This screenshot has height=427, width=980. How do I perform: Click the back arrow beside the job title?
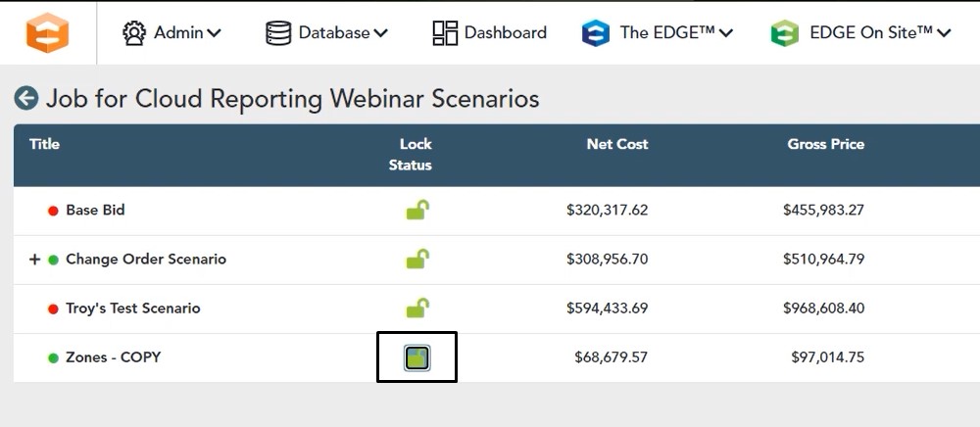point(26,98)
